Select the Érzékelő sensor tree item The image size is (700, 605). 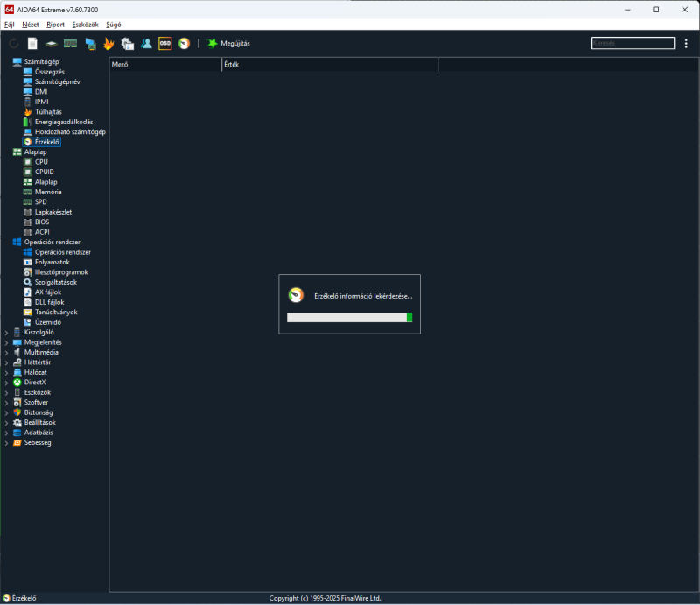click(x=47, y=142)
